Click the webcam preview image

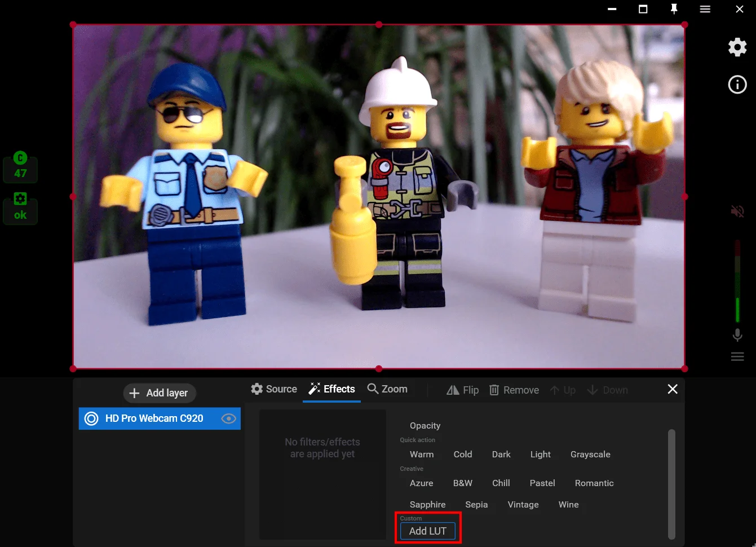point(379,197)
